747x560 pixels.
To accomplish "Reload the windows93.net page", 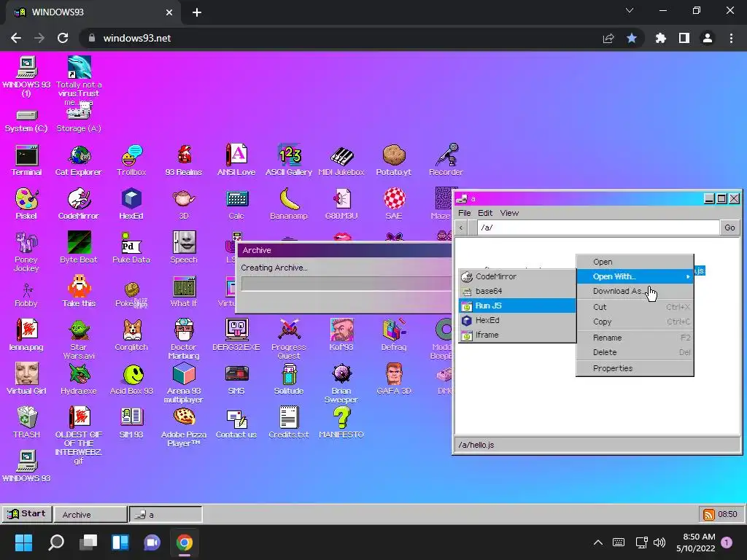I will point(63,38).
